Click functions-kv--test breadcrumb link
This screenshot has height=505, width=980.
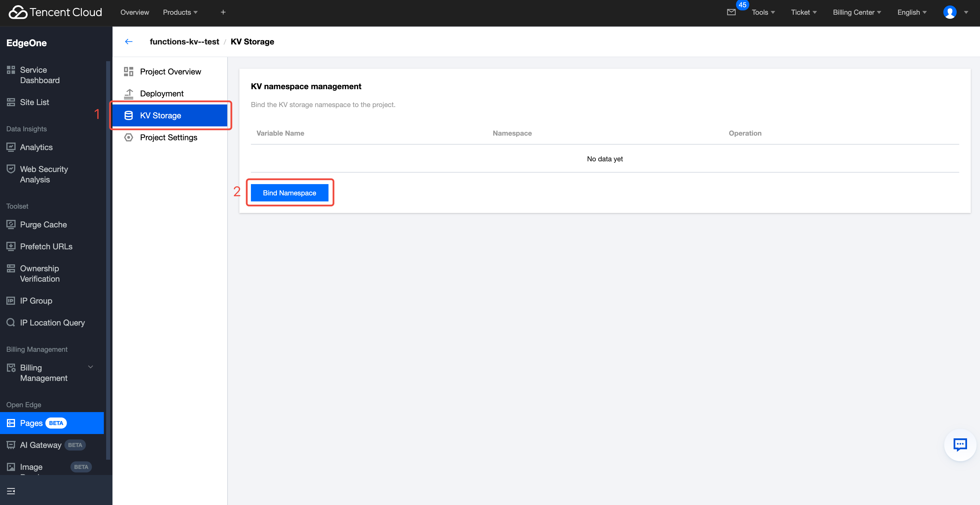[x=184, y=42]
